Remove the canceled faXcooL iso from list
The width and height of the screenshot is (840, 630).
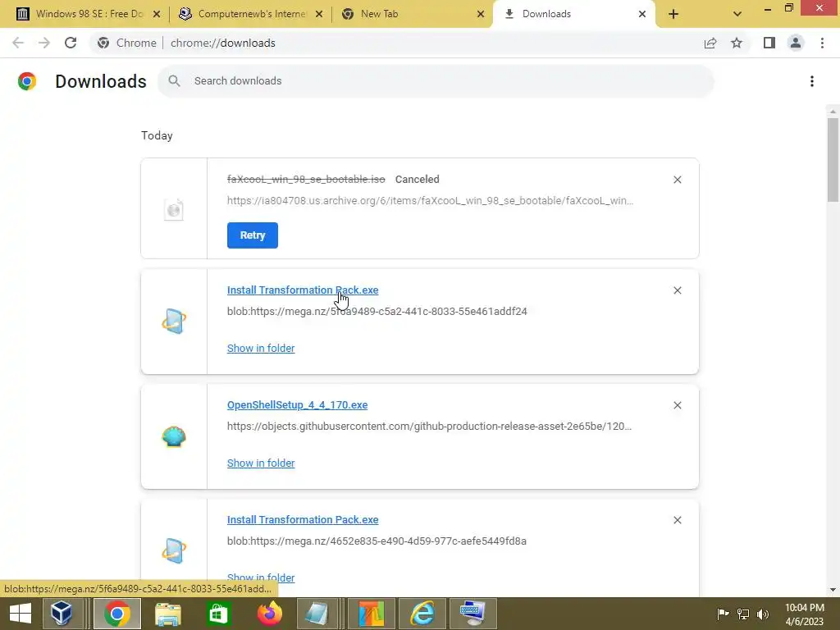tap(677, 180)
